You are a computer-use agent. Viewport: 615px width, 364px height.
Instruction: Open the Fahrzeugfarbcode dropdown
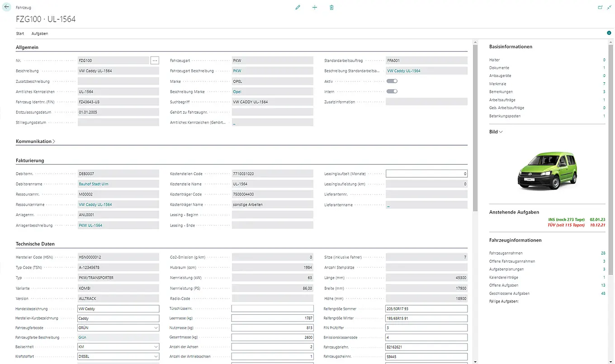click(156, 328)
